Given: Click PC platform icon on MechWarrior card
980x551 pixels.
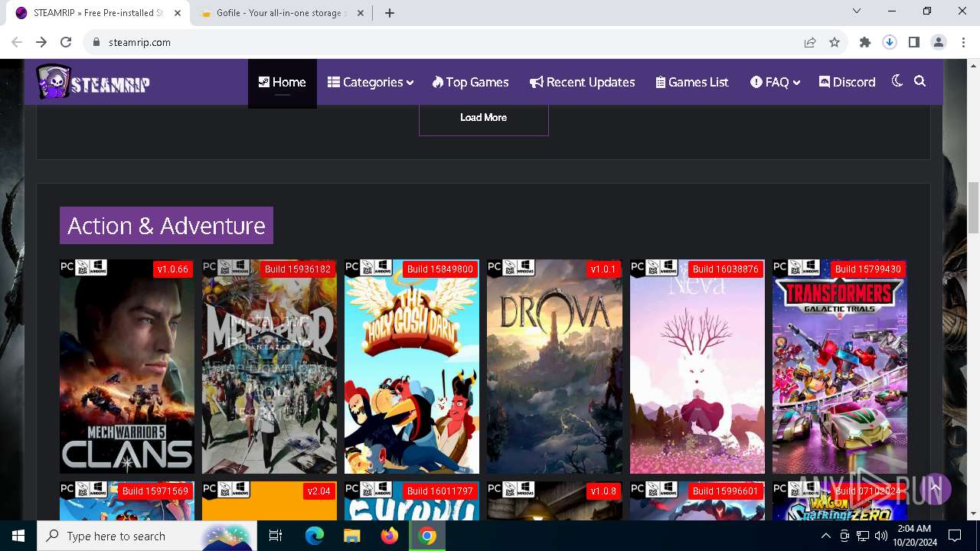Looking at the screenshot, I should 67,268.
